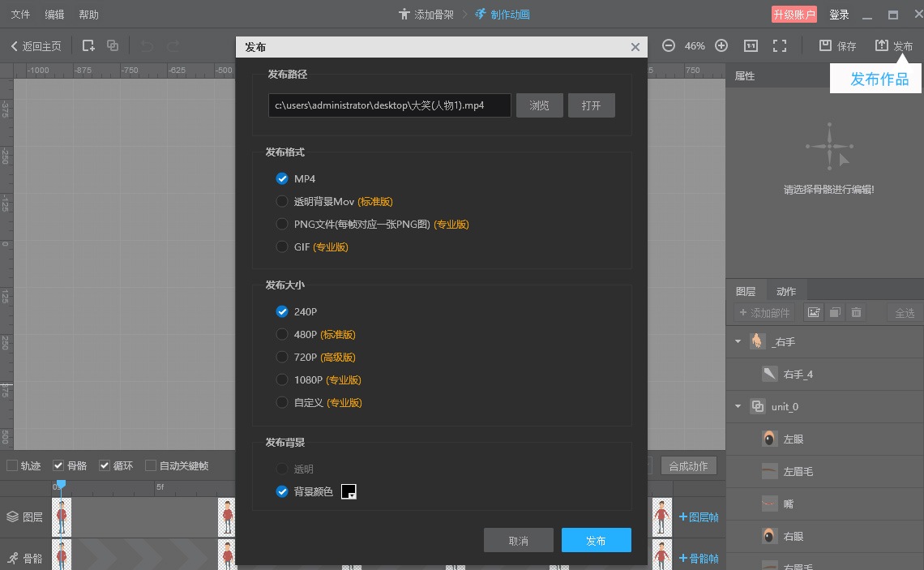The width and height of the screenshot is (924, 570).
Task: Click the publish path input field
Action: pos(389,105)
